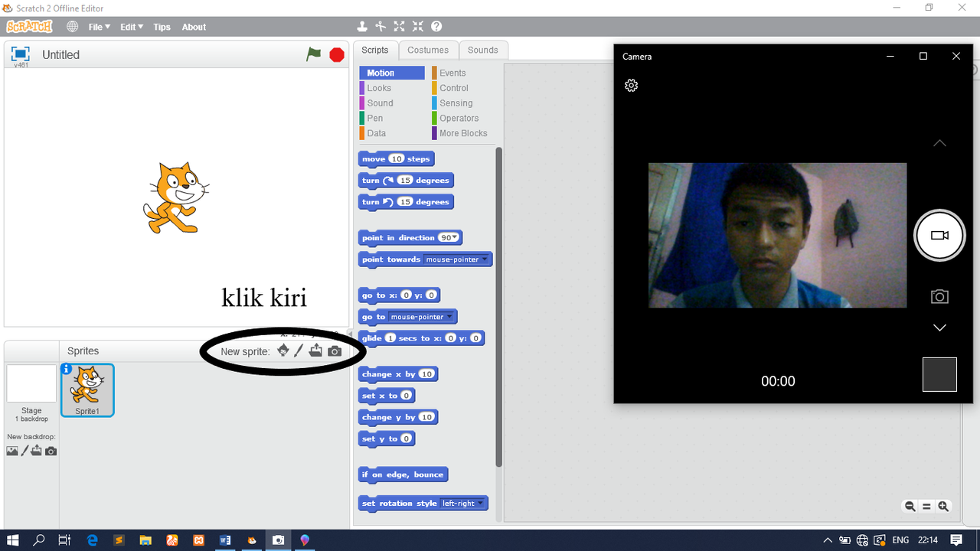Open Camera app settings gear

(x=632, y=86)
